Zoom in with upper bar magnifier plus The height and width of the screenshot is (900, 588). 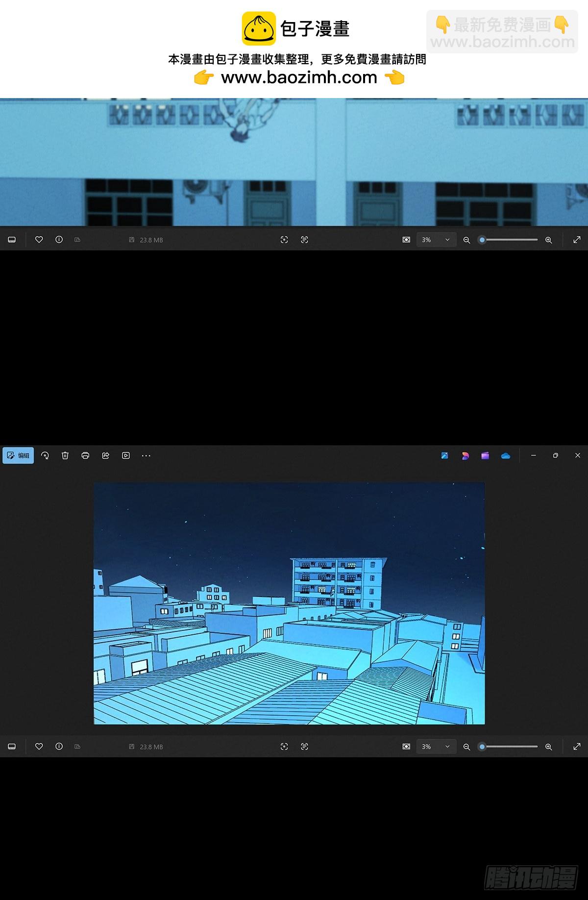548,240
